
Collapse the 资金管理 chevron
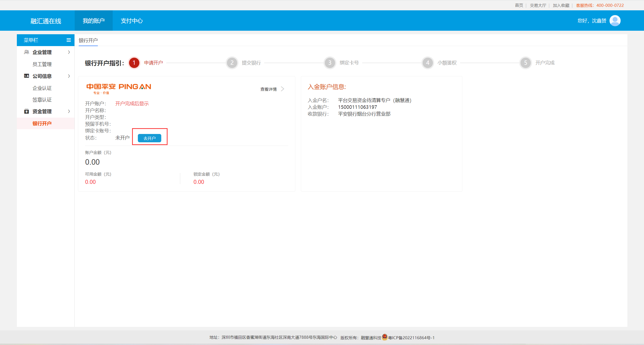tap(69, 111)
